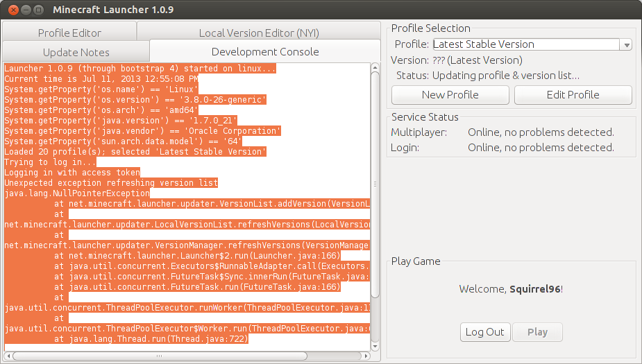642x364 pixels.
Task: Click the 'Updating profile & version list...' status
Action: point(506,76)
